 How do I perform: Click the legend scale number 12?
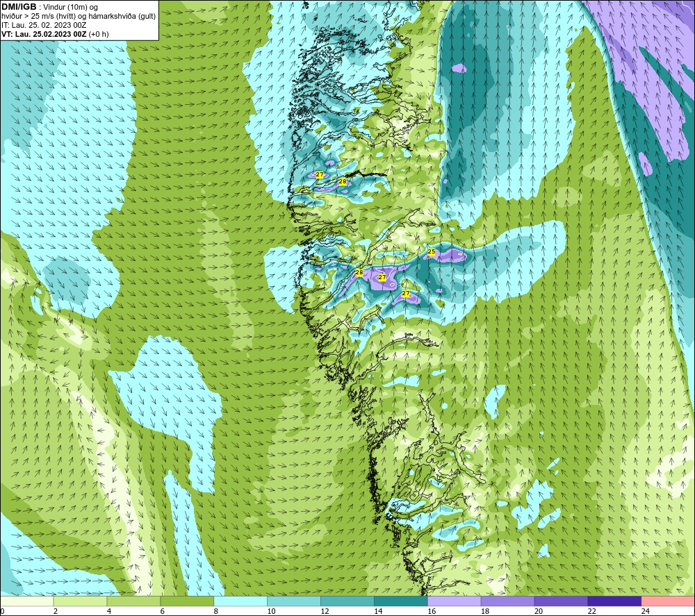coord(325,611)
